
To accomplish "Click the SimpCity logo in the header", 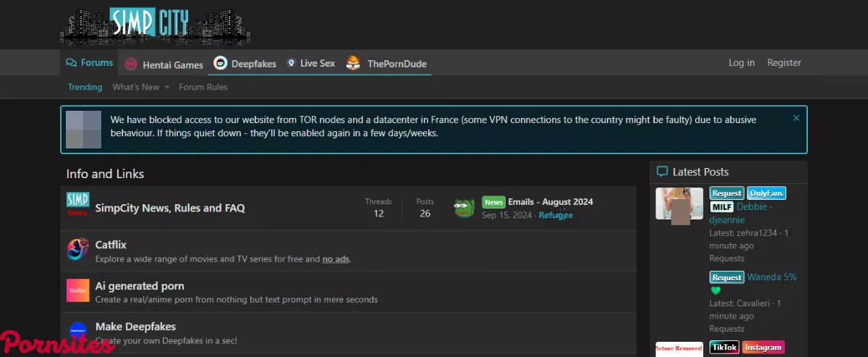I will 155,25.
